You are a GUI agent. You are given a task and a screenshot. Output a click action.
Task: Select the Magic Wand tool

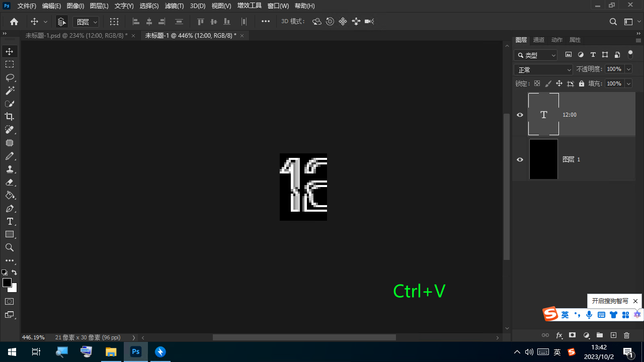pyautogui.click(x=10, y=90)
